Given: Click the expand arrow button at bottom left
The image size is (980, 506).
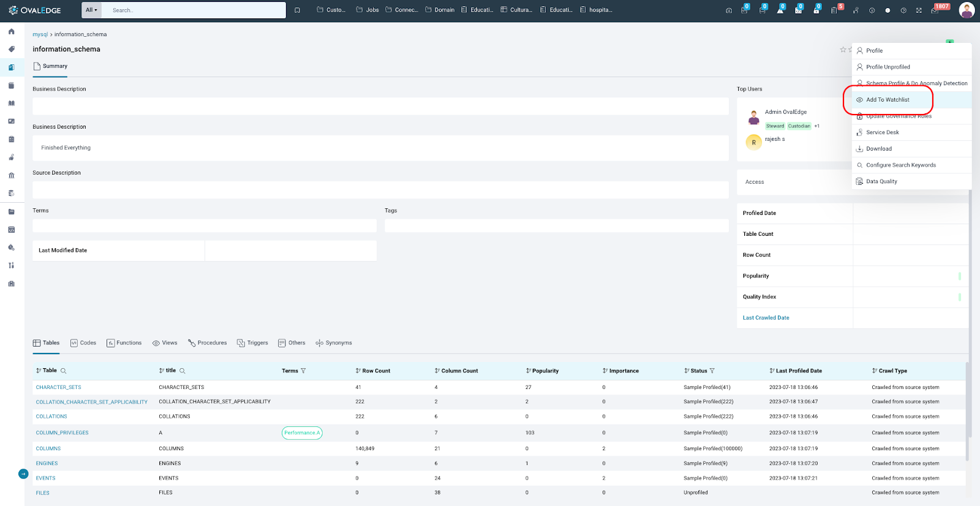Looking at the screenshot, I should 23,474.
